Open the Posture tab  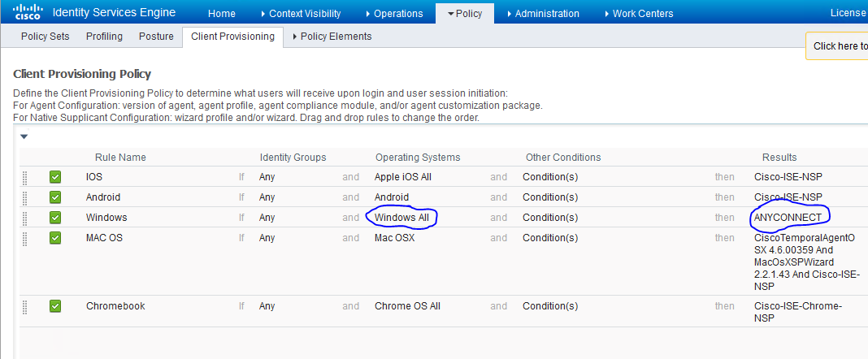tap(156, 37)
